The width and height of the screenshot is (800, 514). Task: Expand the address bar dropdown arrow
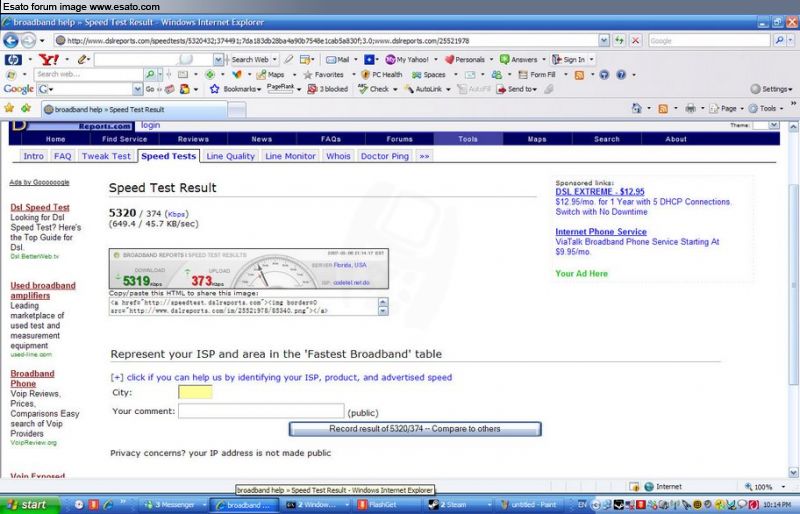604,40
